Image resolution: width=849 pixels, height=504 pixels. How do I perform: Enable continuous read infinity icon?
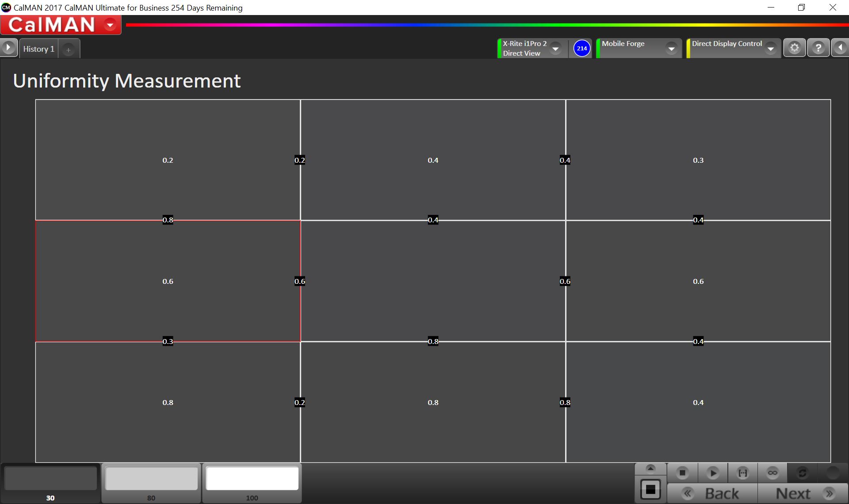[773, 473]
